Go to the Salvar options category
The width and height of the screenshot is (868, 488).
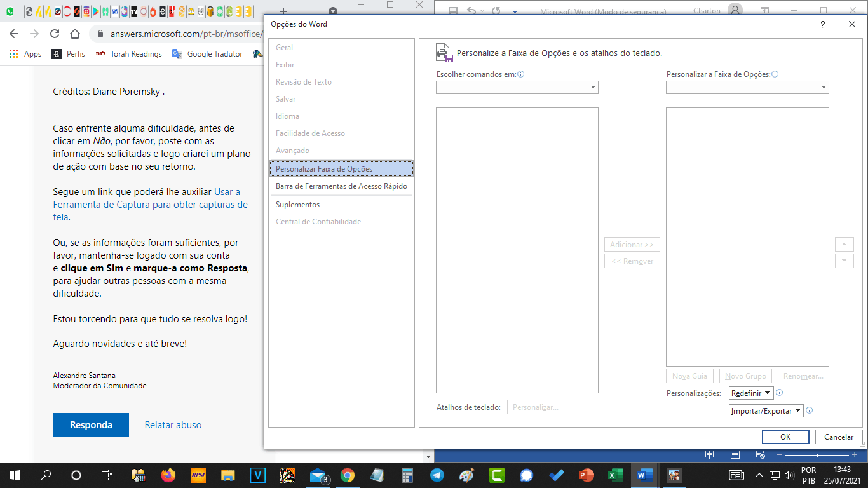[x=341, y=99]
